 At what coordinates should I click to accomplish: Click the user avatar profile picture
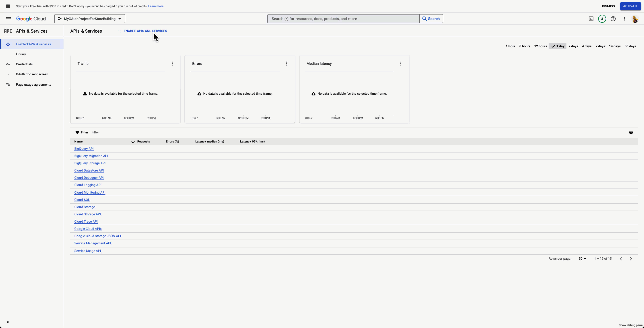[635, 19]
